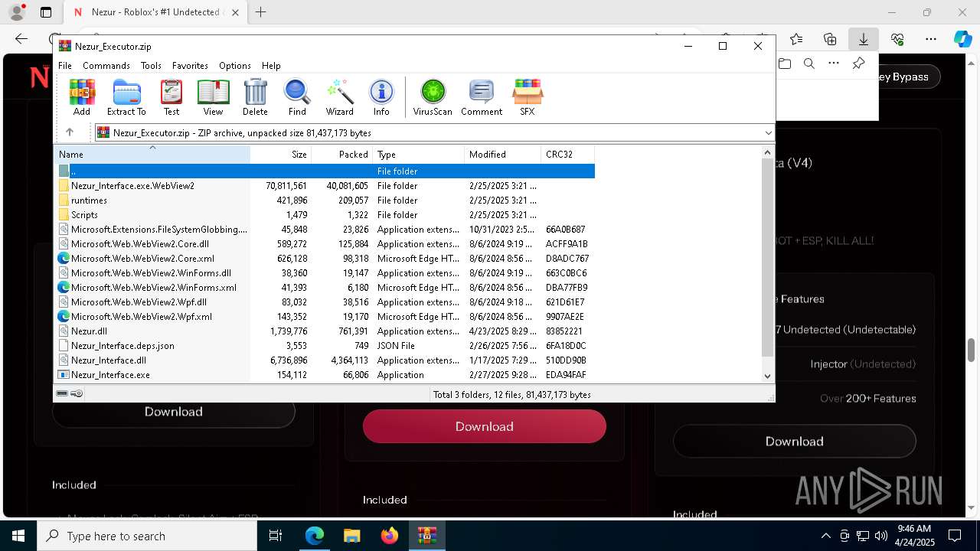Open Firefox from the taskbar
This screenshot has width=980, height=551.
click(x=389, y=536)
